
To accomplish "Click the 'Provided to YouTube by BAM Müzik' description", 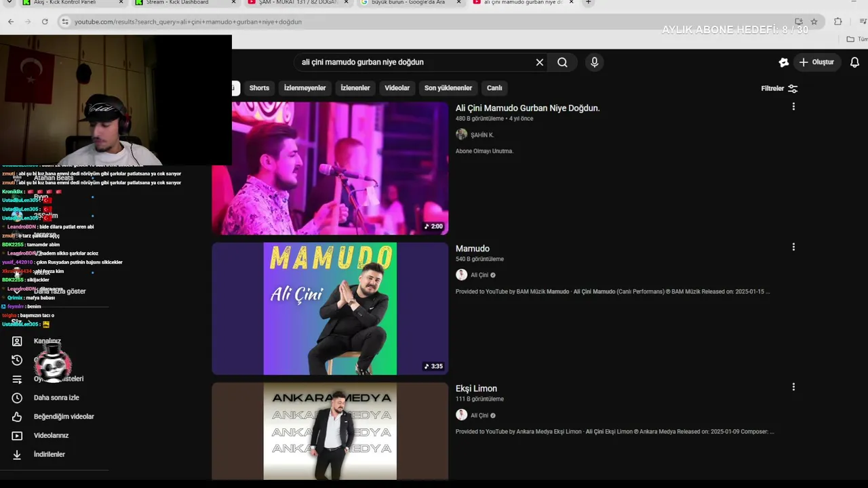I will click(612, 291).
